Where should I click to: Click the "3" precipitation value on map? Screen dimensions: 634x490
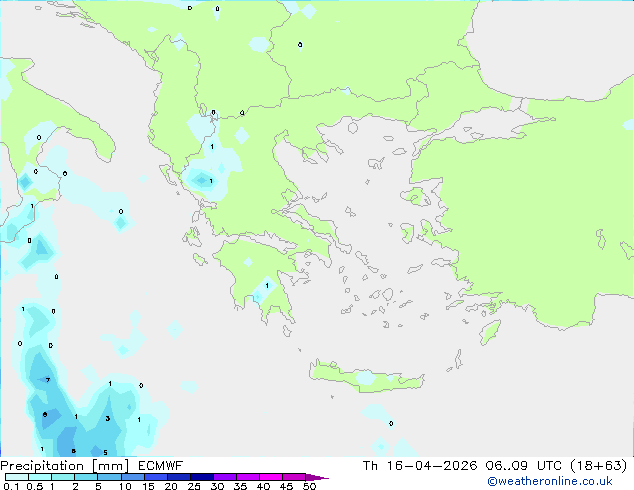coord(108,418)
